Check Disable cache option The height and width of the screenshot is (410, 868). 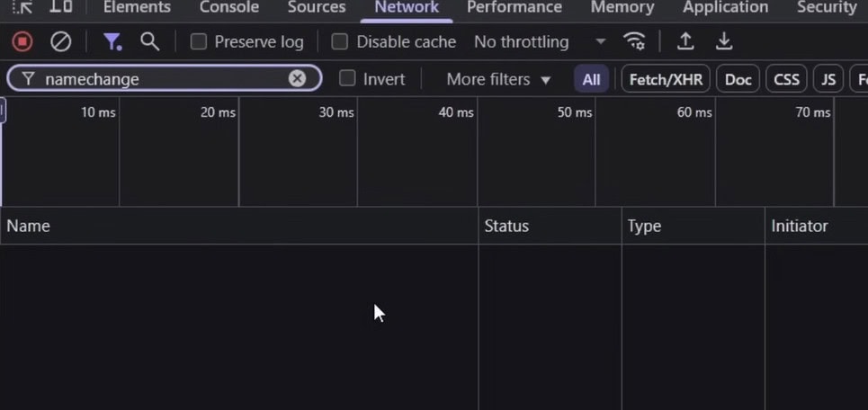[340, 41]
